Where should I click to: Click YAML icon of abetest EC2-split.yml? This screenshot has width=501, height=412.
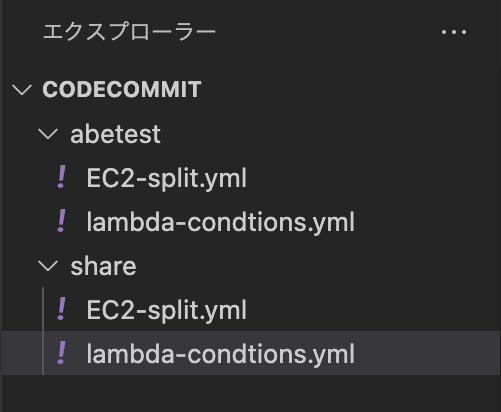pos(61,177)
